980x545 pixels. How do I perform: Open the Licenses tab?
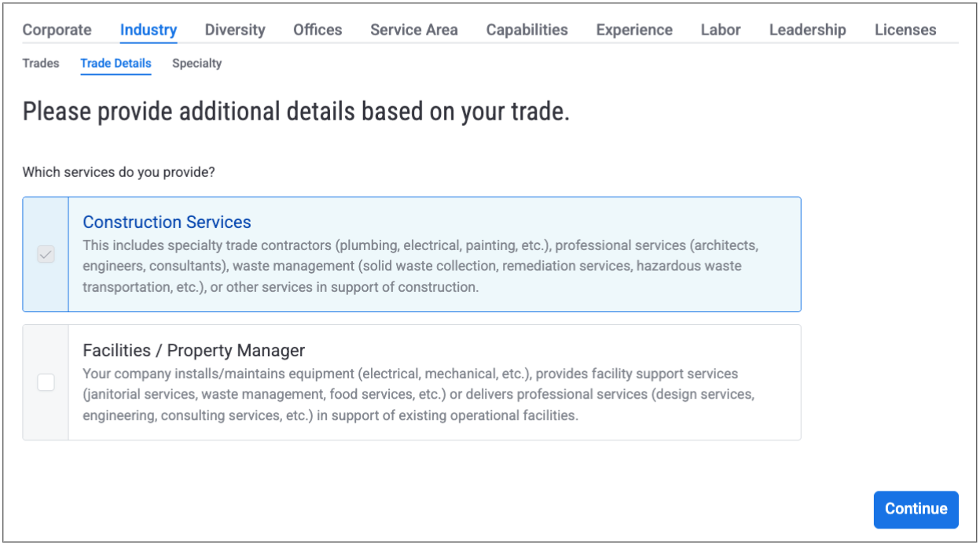click(x=905, y=30)
